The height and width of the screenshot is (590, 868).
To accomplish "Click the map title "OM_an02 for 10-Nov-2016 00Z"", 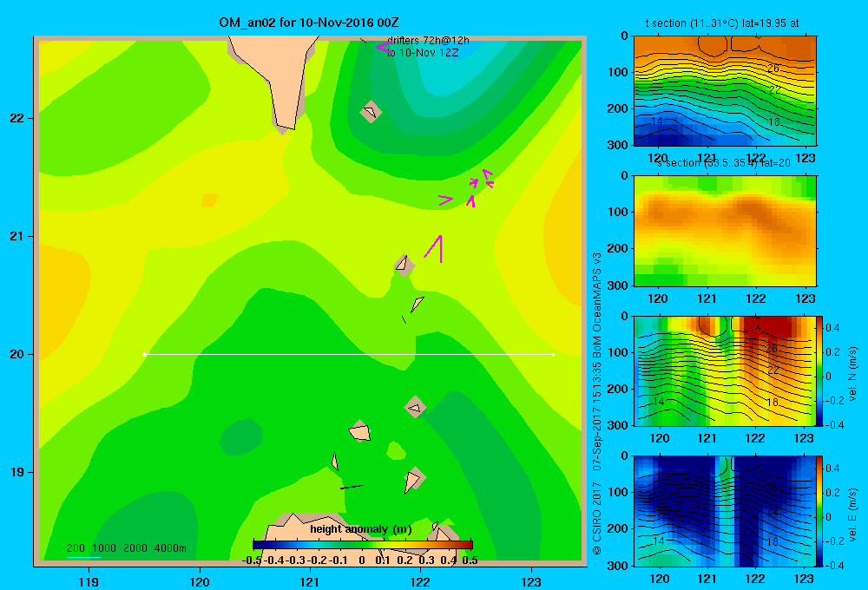I will coord(309,23).
